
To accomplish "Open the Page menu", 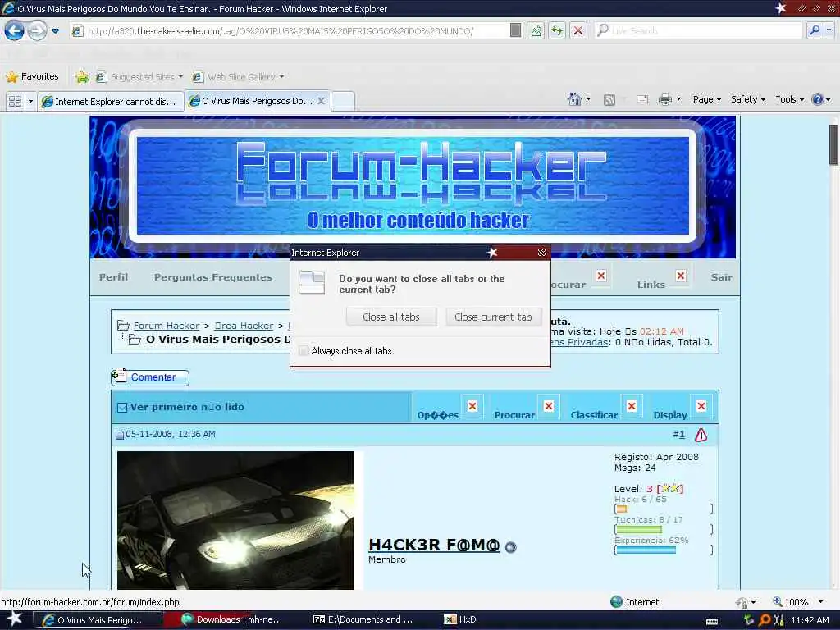I will click(x=706, y=99).
